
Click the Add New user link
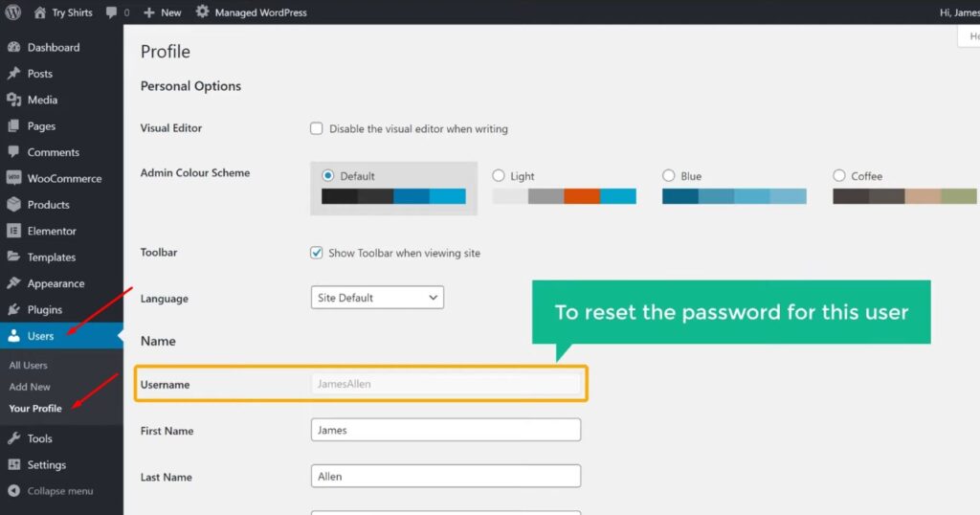click(30, 387)
